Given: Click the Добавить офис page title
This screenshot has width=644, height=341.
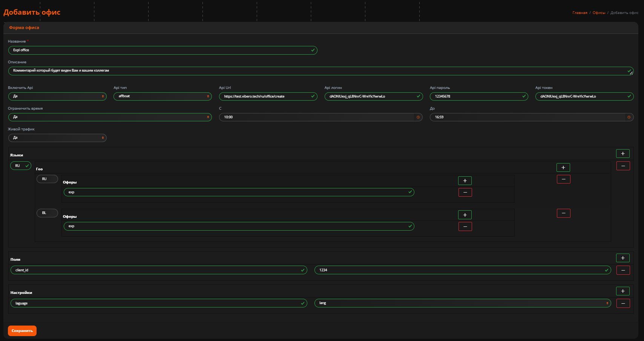Looking at the screenshot, I should pos(32,12).
